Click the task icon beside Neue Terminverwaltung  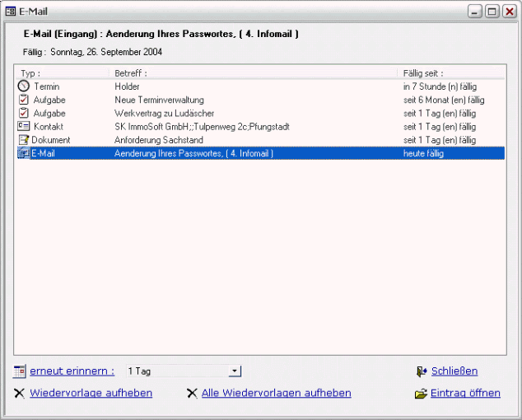point(23,100)
